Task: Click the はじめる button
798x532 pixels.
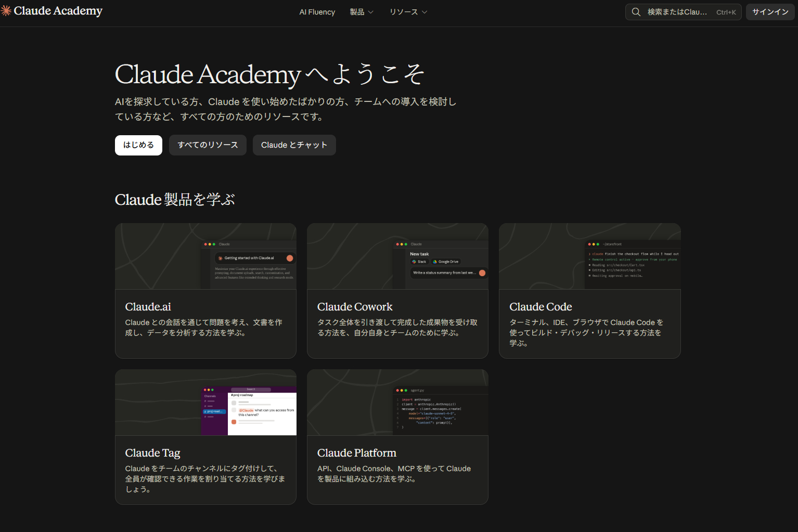Action: coord(138,145)
